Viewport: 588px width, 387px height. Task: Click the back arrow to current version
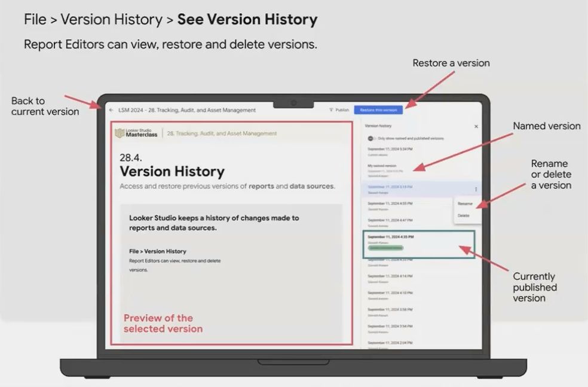coord(111,110)
